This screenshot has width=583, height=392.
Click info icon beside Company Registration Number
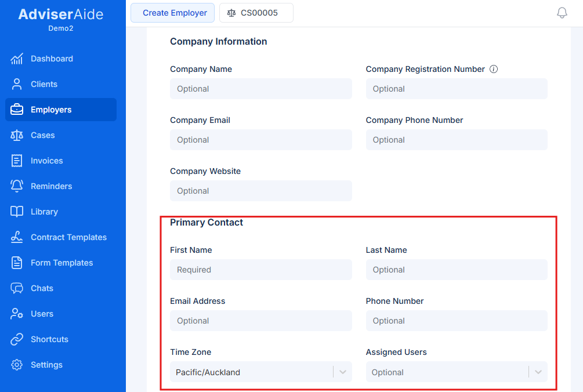click(x=494, y=69)
